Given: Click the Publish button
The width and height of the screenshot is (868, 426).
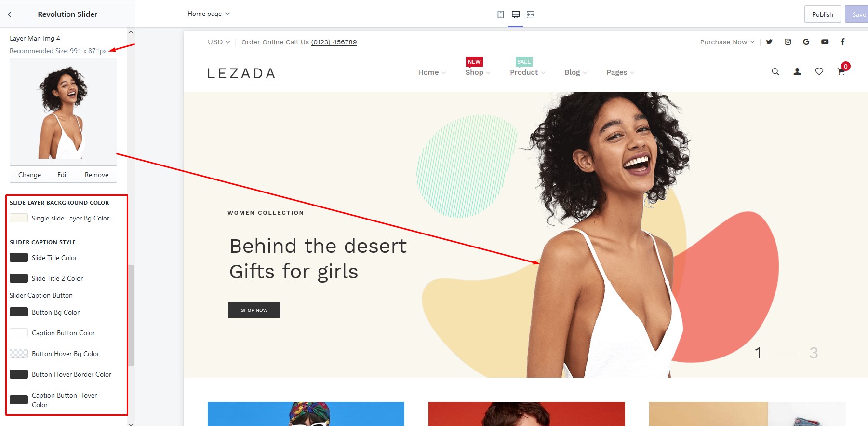Looking at the screenshot, I should 822,14.
